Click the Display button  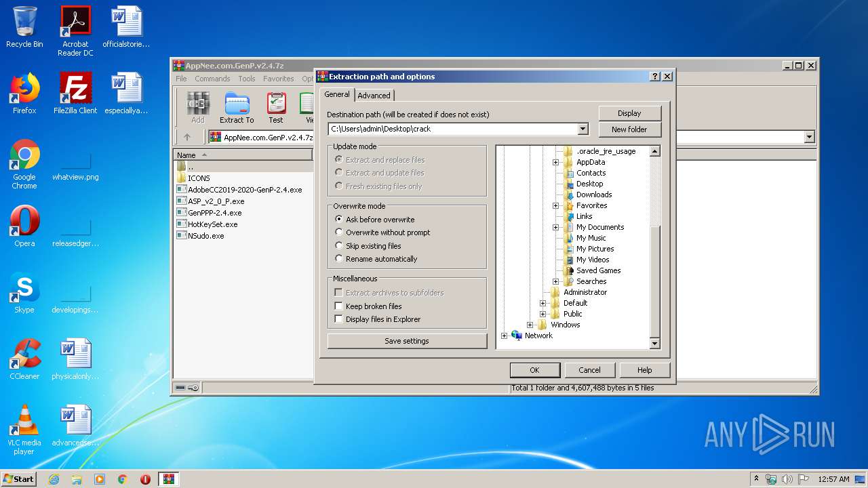(x=629, y=113)
